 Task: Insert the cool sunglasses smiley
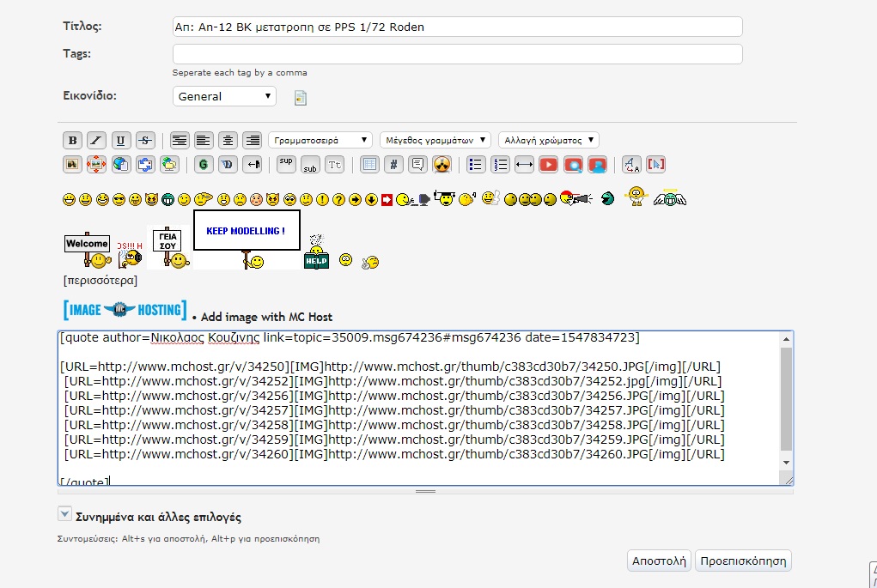point(119,199)
